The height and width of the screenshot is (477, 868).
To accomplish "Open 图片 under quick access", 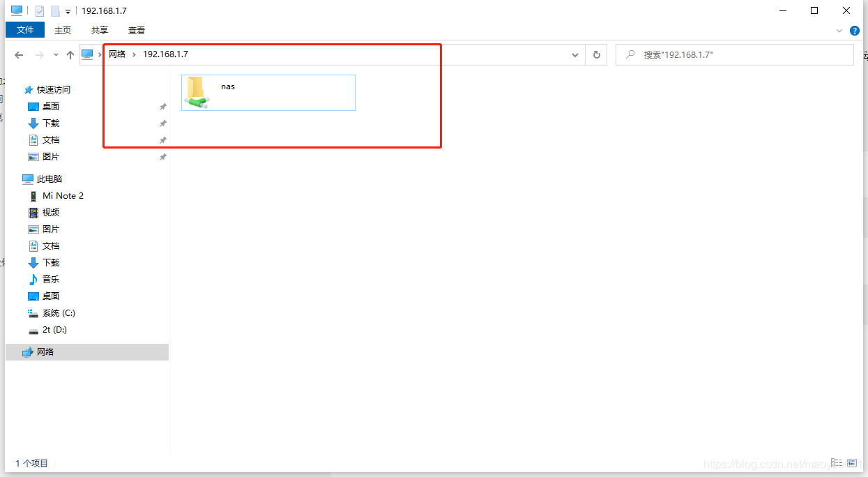I will click(x=51, y=156).
